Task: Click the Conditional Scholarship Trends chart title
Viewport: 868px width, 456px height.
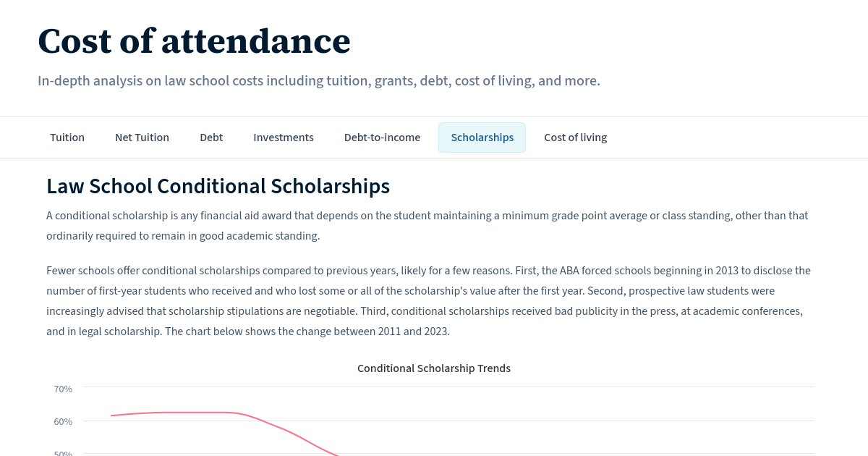Action: [433, 368]
